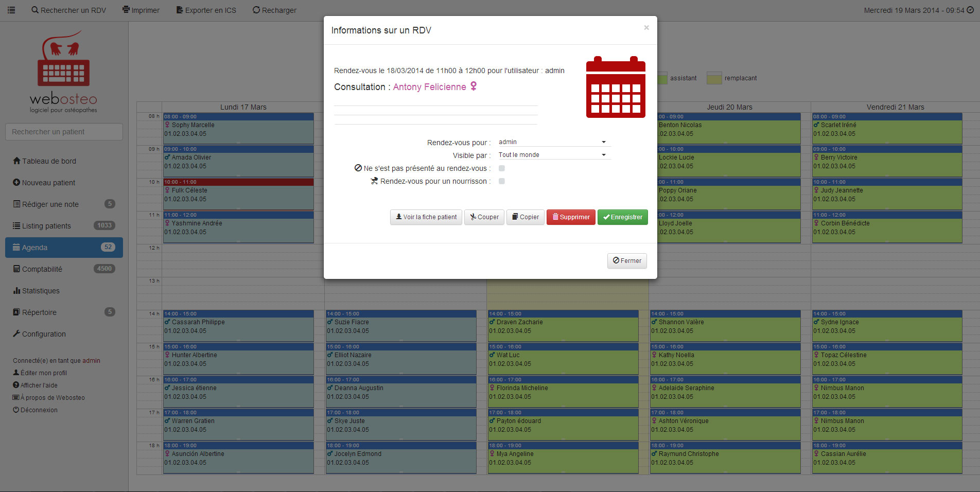Open Kathy Noella 15:00 appointment
Viewport: 980px width, 492px height.
[725, 359]
